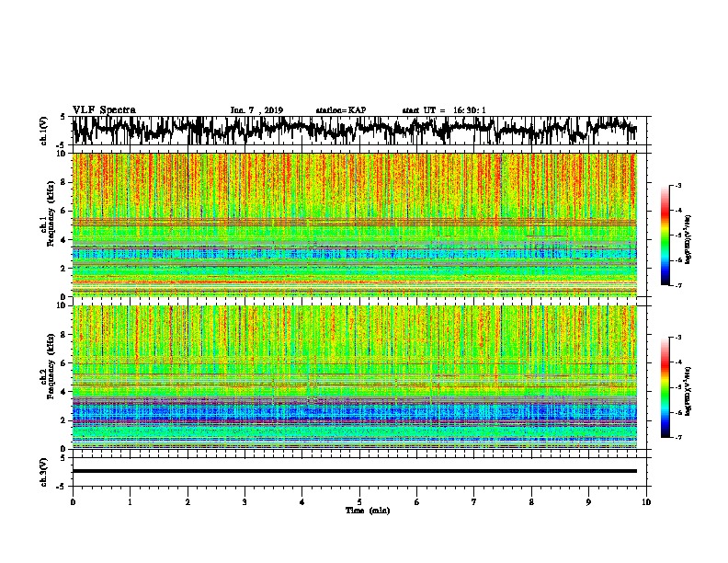This screenshot has height=563, width=728.
Task: Click the time axis tick label '9'
Action: tap(588, 502)
